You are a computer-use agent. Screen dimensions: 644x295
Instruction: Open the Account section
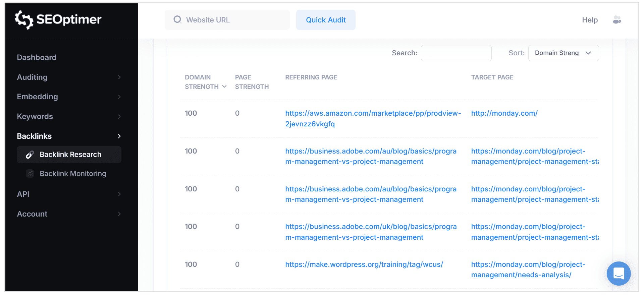32,214
